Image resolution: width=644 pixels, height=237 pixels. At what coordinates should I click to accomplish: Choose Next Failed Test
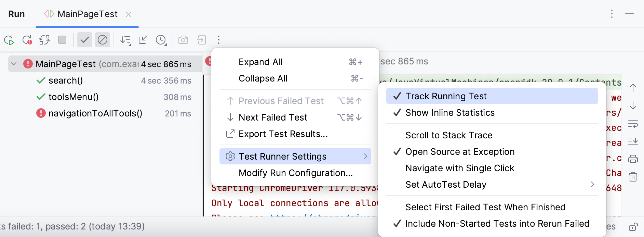point(295,117)
